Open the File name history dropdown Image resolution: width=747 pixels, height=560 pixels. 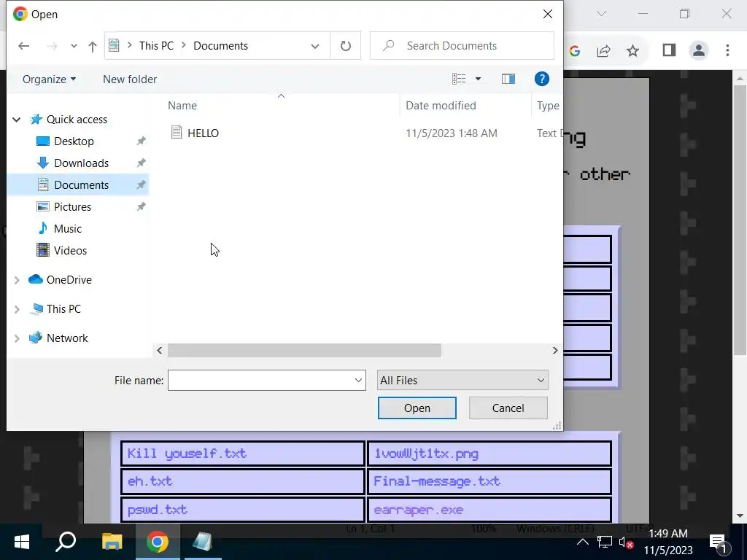tap(358, 381)
